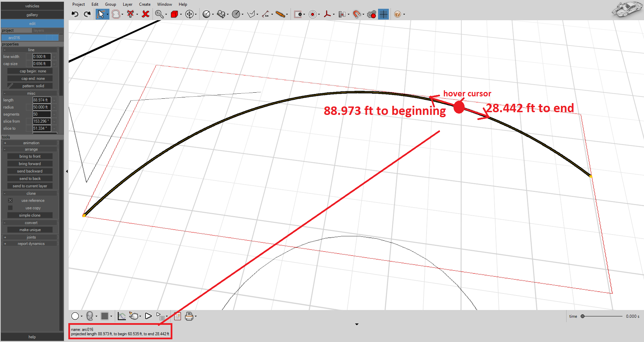Click the movie camera icon
This screenshot has height=342, width=644.
(x=221, y=14)
